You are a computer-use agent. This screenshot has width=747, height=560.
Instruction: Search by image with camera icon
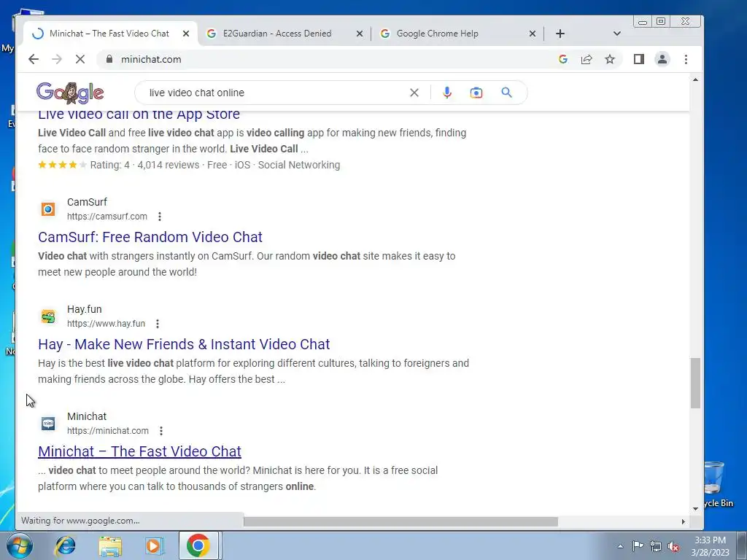[x=476, y=93]
